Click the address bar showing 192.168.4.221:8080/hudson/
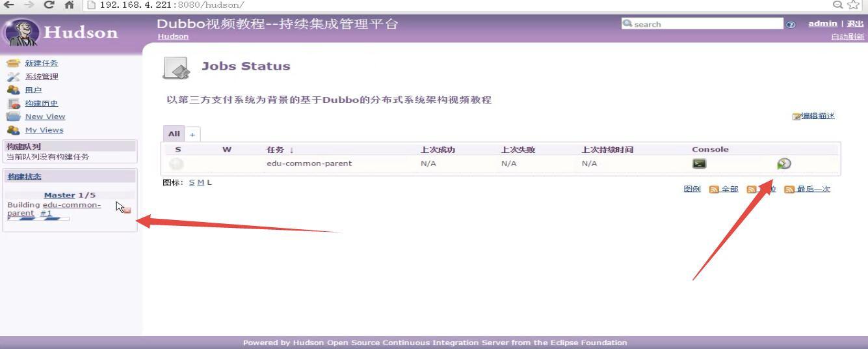 click(455, 5)
